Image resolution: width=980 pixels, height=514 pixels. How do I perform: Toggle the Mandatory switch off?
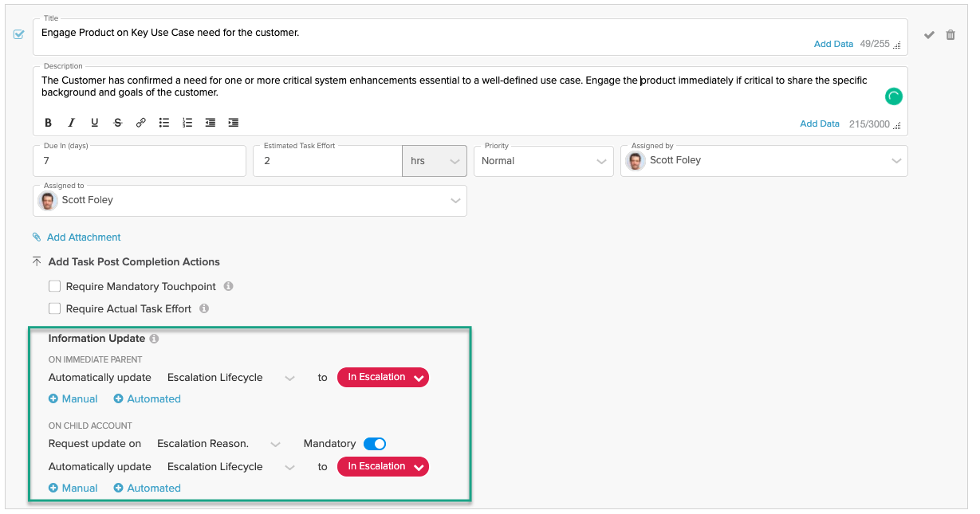tap(375, 444)
